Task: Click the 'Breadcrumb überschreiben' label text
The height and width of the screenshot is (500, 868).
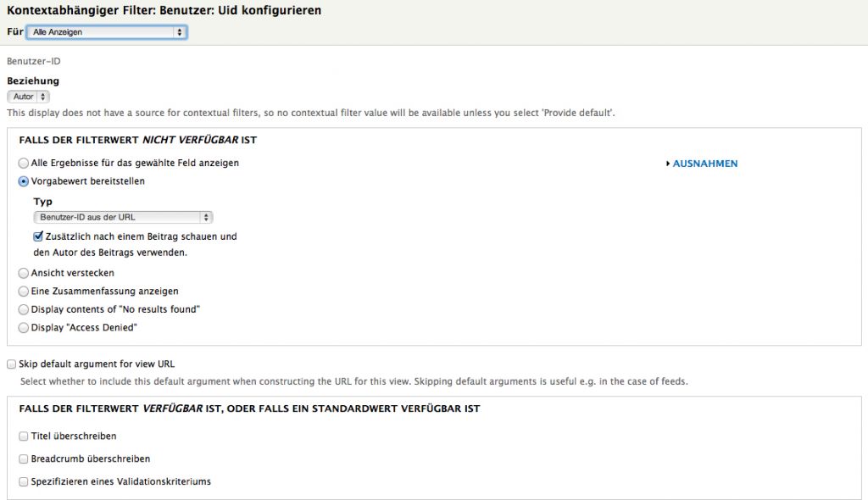Action: pos(91,459)
